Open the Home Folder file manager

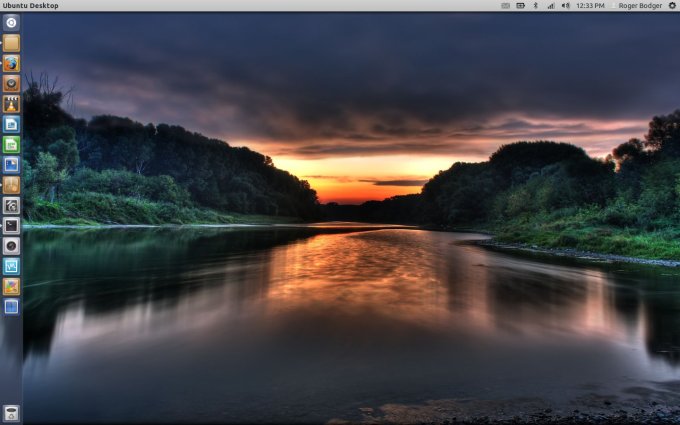click(x=11, y=43)
